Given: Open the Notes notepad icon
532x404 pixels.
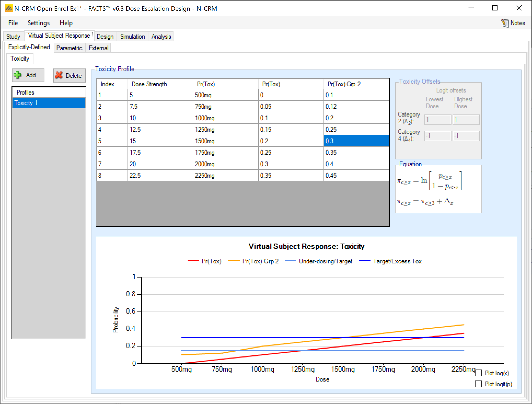Looking at the screenshot, I should 505,23.
